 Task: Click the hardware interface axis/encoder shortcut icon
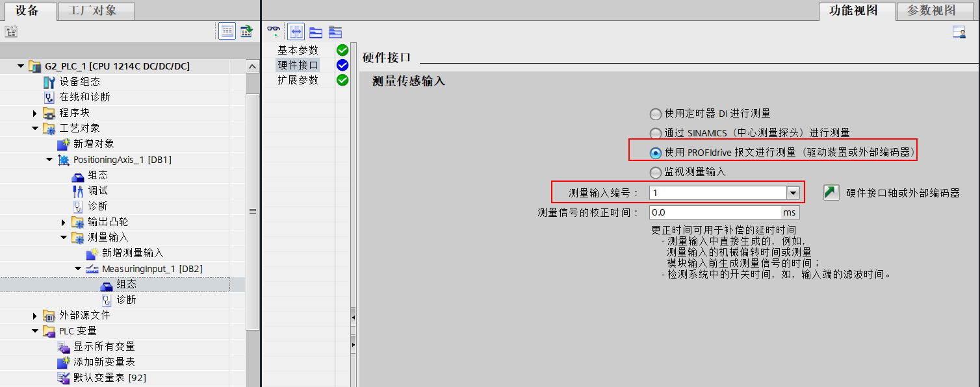pos(832,192)
